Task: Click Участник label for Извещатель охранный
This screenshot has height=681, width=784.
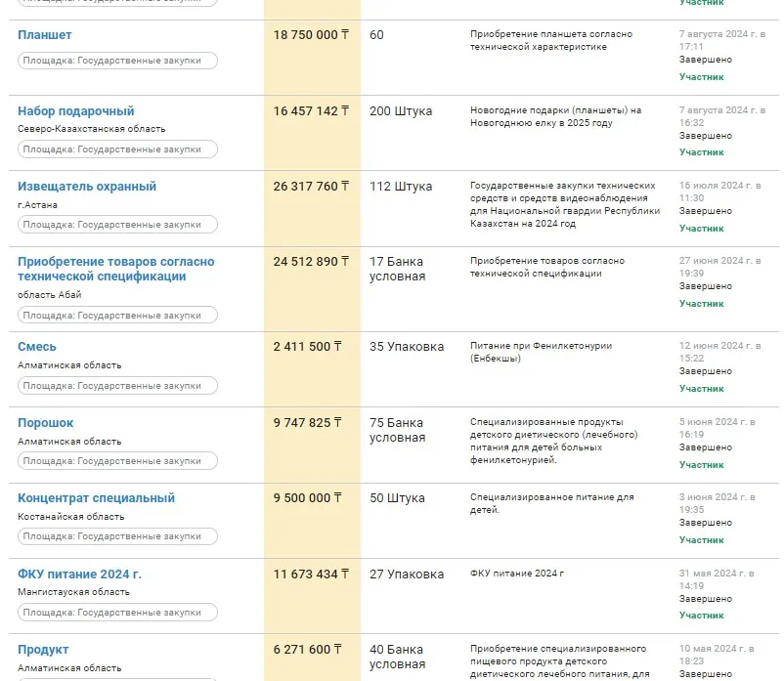Action: 702,229
